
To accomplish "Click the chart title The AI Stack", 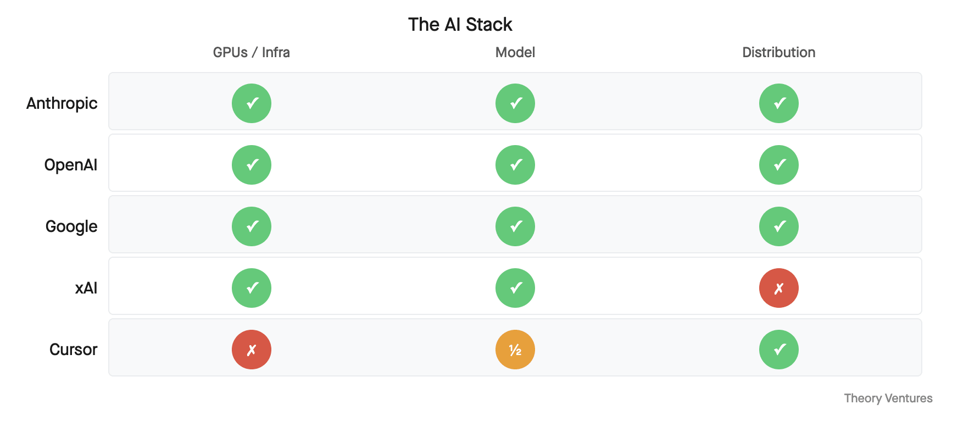I will [460, 25].
